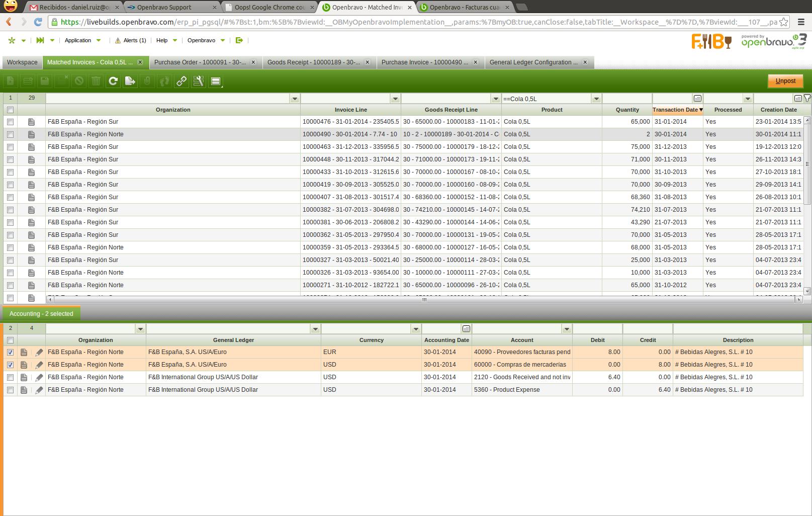Click the quick launch asterisk icon

(12, 40)
